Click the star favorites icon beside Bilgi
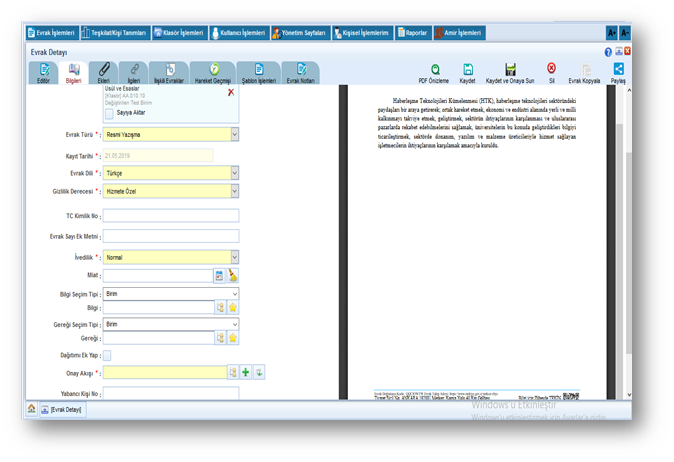 (x=233, y=307)
